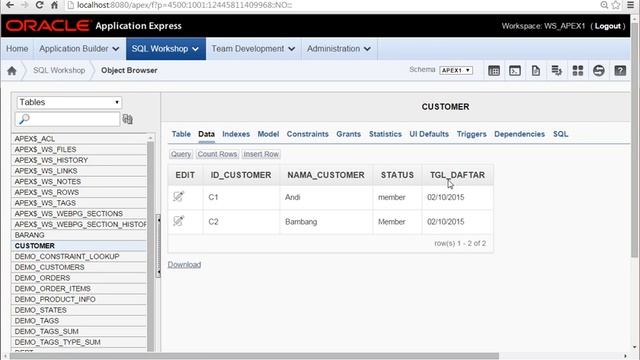
Task: Click the zoom magnifier in address bar
Action: 604,5
